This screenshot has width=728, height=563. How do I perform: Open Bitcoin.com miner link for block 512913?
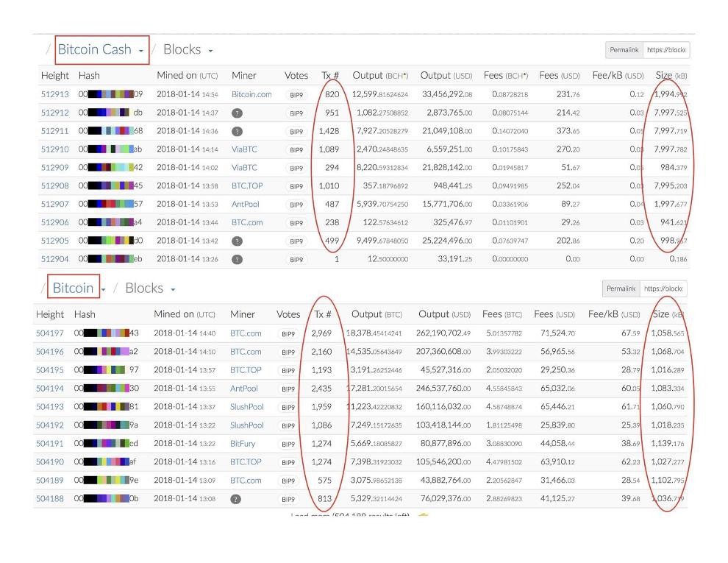pos(251,94)
